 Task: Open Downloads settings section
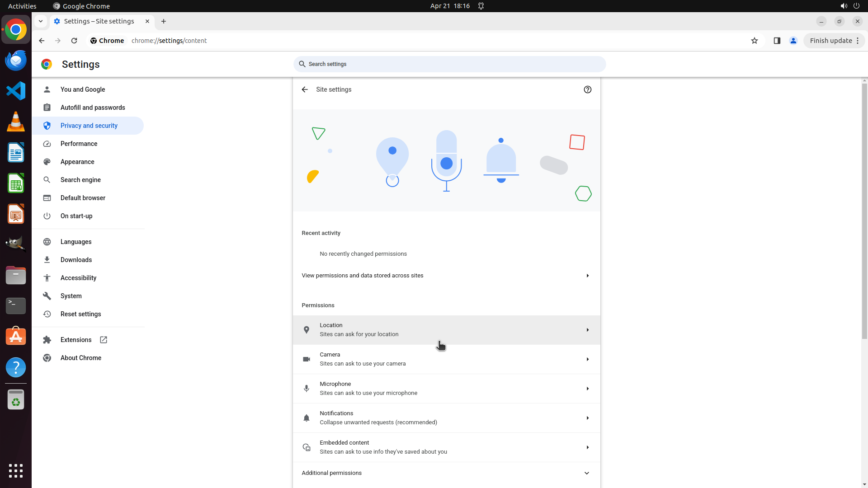76,260
